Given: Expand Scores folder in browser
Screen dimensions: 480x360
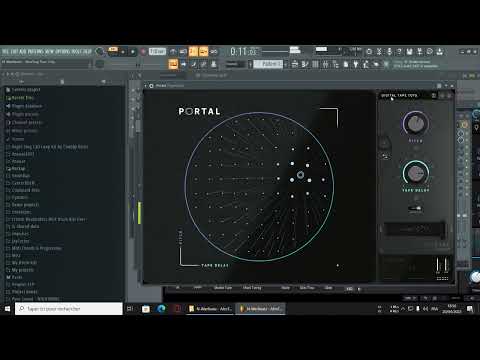Looking at the screenshot, I should click(x=15, y=139).
